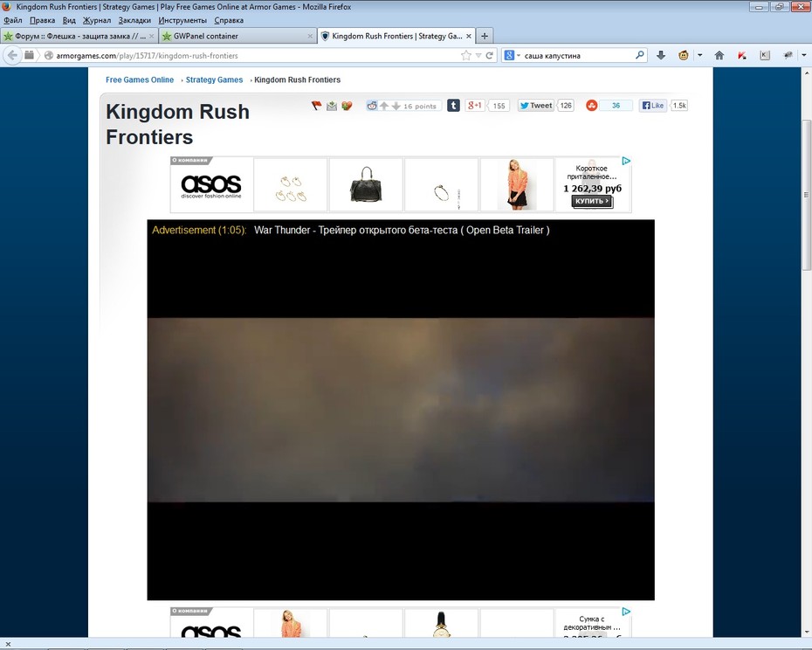Click the watch thumbnail in bottom ad
Screen dimensions: 812x650
point(441,623)
